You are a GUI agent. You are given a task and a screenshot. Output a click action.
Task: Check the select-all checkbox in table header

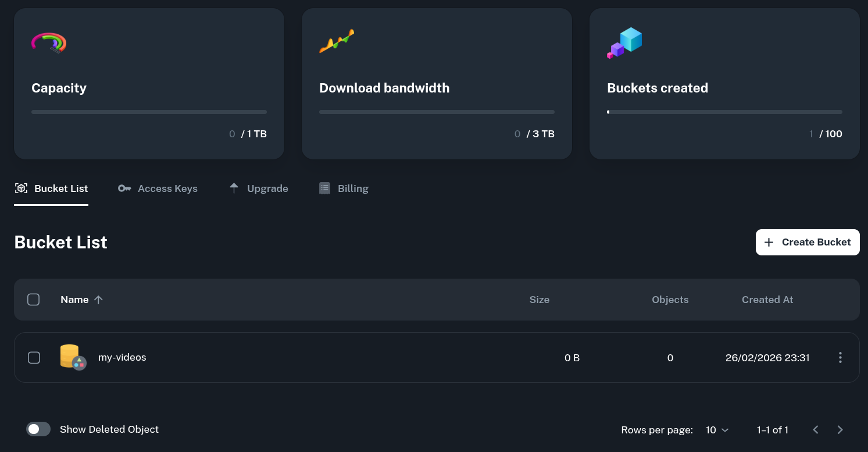click(34, 300)
